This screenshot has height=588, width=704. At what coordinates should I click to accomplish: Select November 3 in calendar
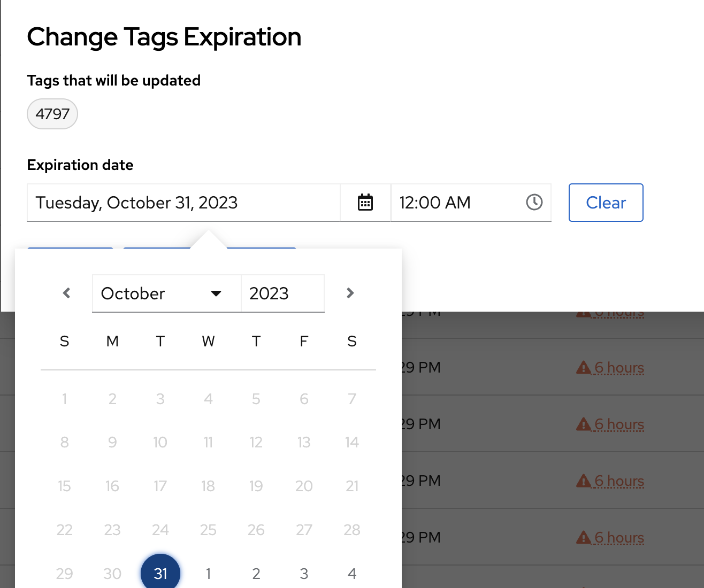[x=304, y=574]
